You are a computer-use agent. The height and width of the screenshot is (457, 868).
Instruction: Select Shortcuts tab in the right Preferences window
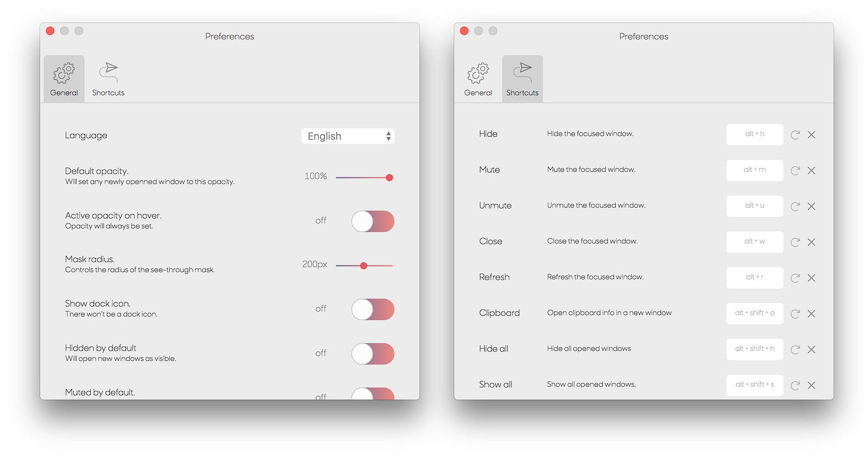522,79
